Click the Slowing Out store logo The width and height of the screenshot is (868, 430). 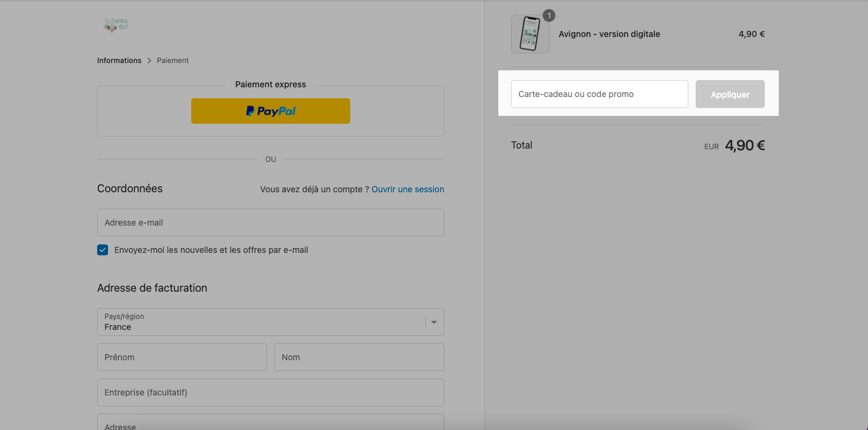click(x=116, y=25)
